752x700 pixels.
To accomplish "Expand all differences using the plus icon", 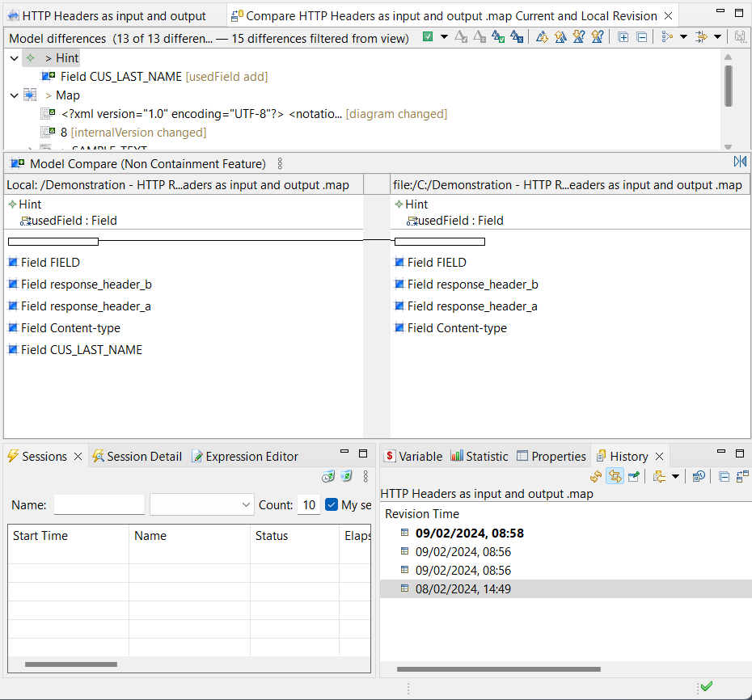I will [x=623, y=37].
